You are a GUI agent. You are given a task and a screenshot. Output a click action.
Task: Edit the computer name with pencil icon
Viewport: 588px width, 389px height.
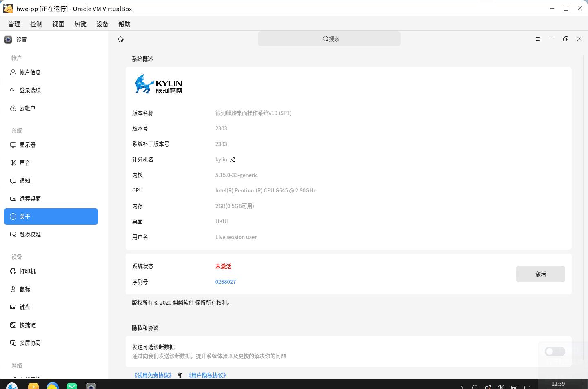click(233, 159)
